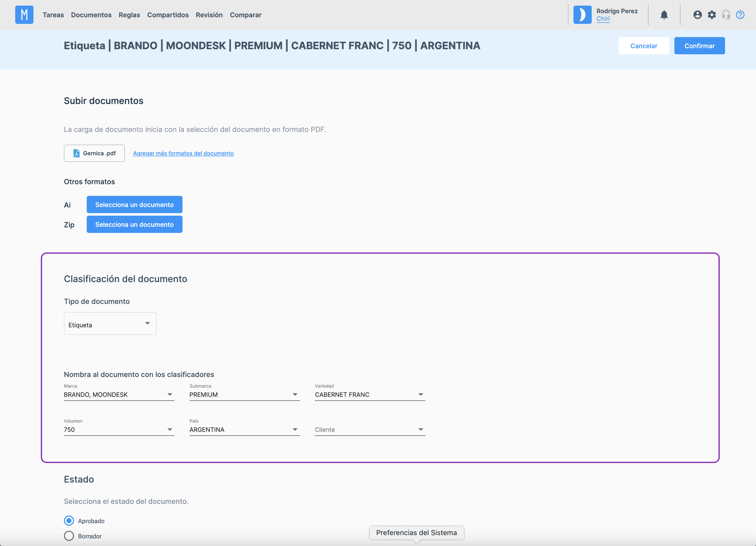
Task: Click the Subir documentos heading
Action: click(104, 101)
